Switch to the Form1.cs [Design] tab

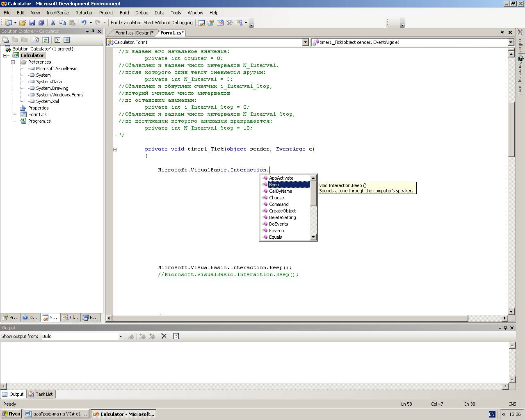pyautogui.click(x=134, y=33)
